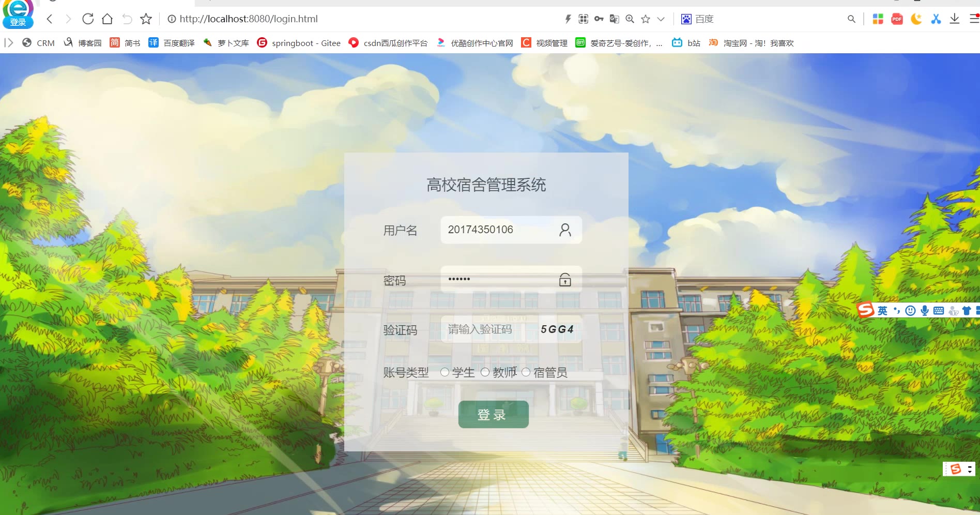Click the 密码 password field

tap(511, 279)
